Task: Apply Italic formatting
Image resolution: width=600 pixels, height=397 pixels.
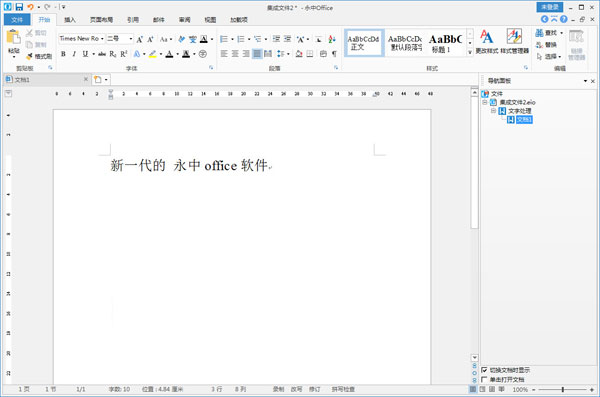Action: [74, 54]
